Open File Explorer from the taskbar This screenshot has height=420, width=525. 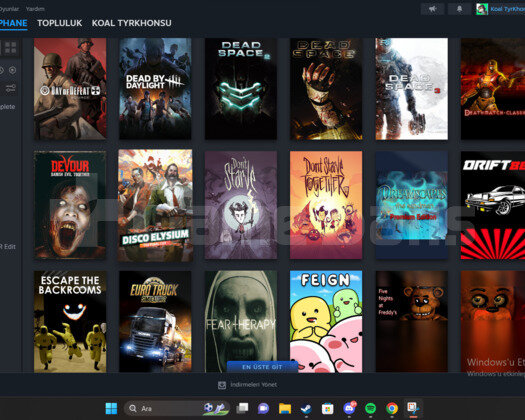click(285, 408)
